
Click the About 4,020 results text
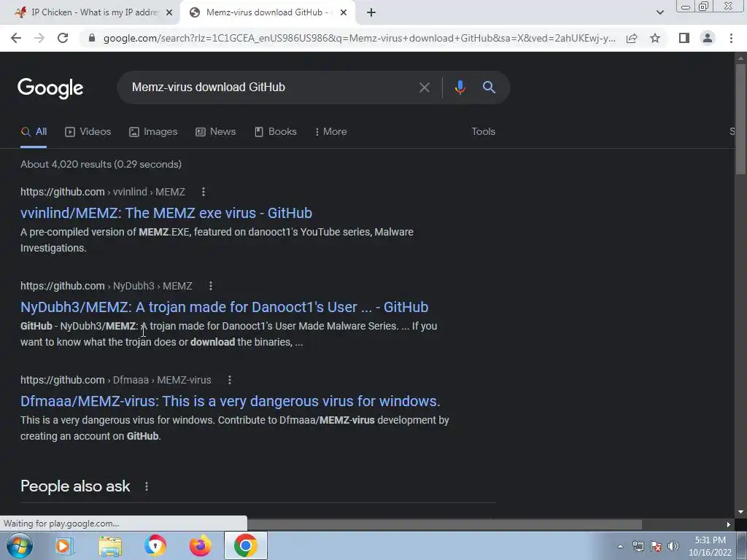click(x=101, y=164)
